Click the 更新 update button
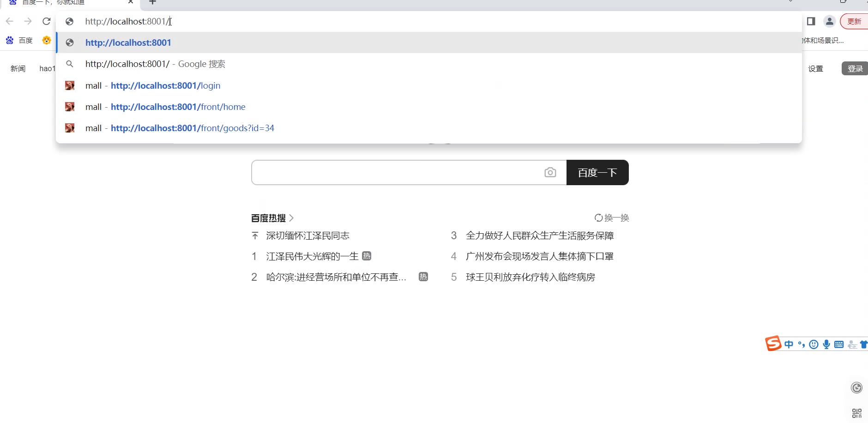This screenshot has height=423, width=868. 854,21
